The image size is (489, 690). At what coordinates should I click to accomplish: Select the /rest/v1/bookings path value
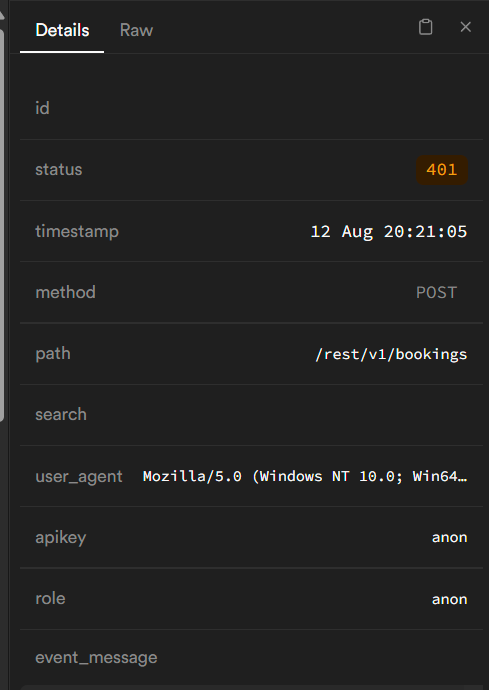pyautogui.click(x=391, y=354)
